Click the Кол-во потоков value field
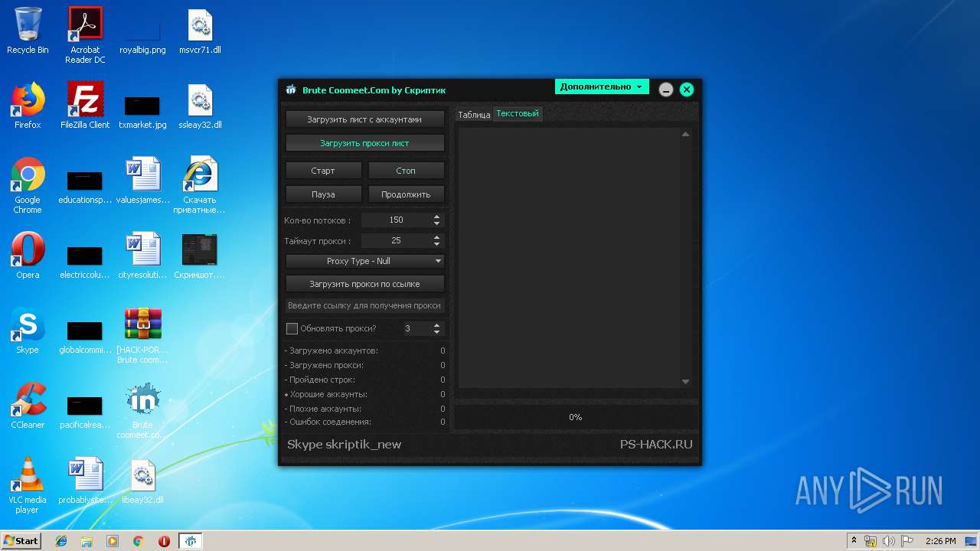This screenshot has width=980, height=551. [x=396, y=220]
